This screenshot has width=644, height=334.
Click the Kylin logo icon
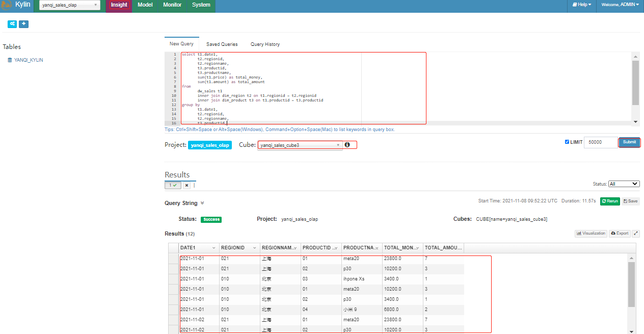click(6, 5)
